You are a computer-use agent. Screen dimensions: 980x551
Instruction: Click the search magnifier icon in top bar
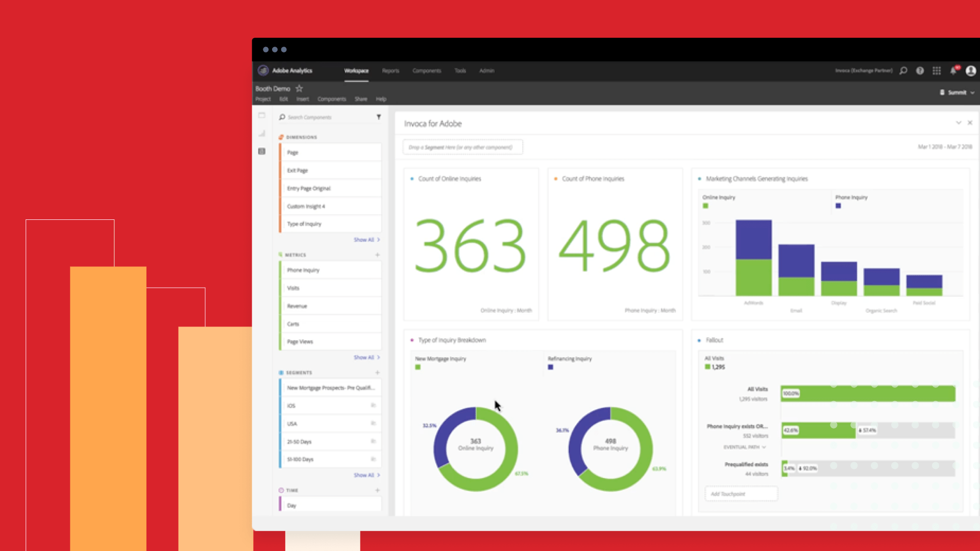click(903, 71)
